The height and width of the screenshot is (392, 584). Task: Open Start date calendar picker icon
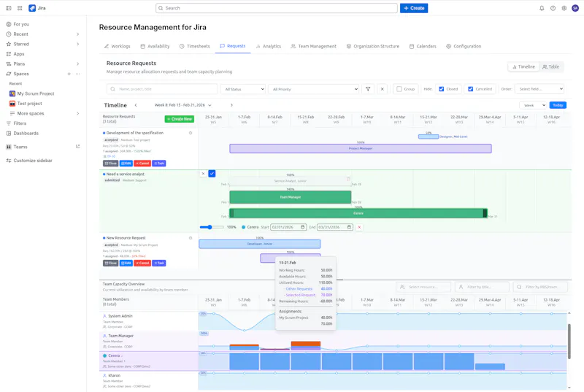click(302, 227)
